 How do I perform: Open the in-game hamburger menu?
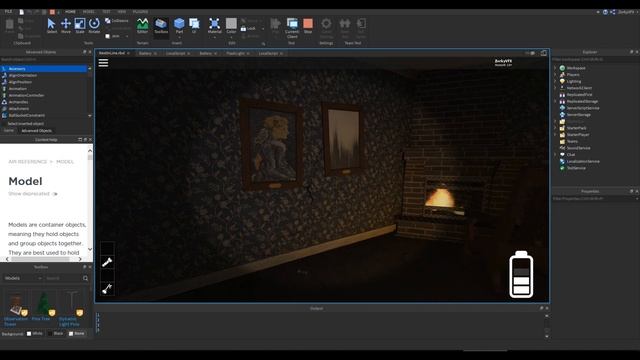103,63
